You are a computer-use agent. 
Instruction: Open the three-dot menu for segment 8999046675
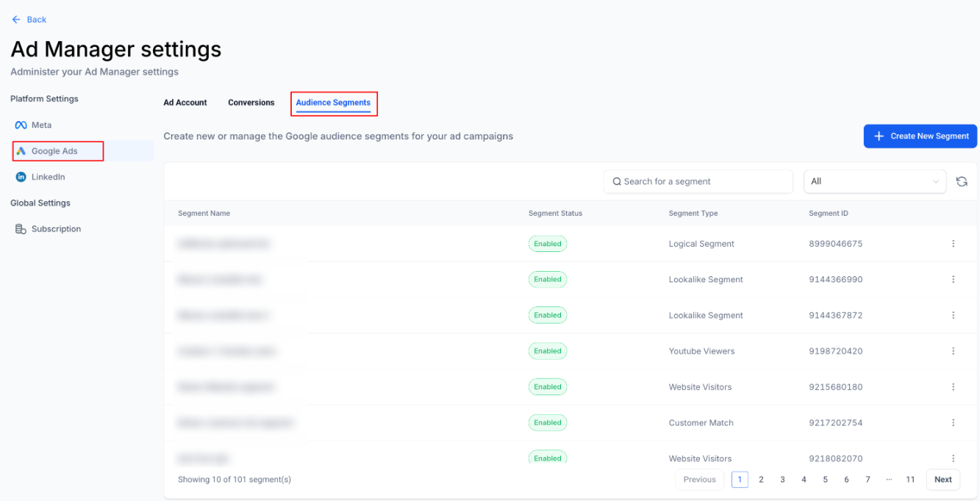[x=953, y=244]
